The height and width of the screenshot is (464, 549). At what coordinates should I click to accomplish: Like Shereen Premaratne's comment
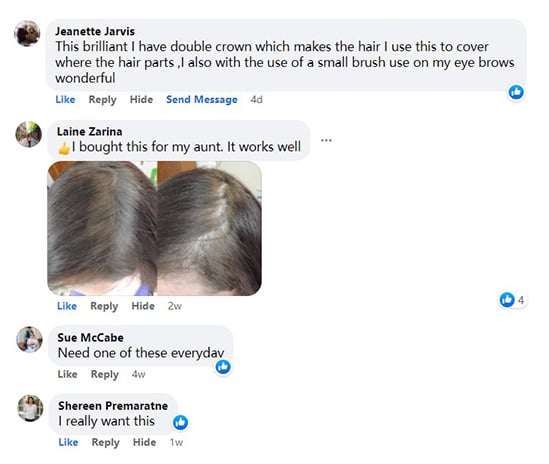tap(68, 442)
